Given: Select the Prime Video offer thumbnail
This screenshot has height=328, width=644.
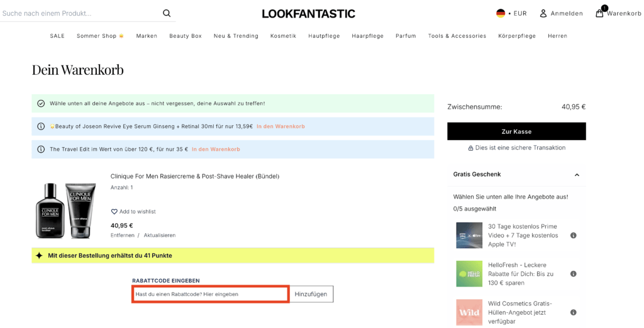Looking at the screenshot, I should point(469,236).
